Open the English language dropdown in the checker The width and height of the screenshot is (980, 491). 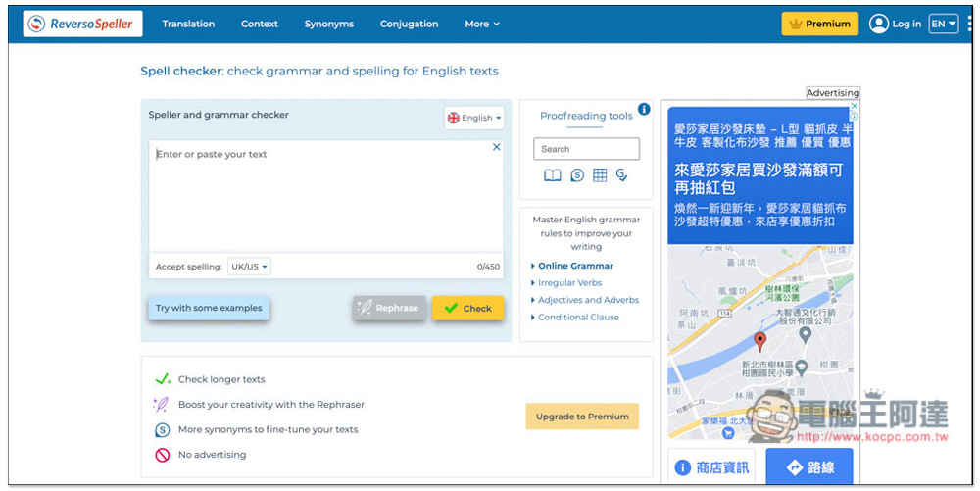coord(474,118)
